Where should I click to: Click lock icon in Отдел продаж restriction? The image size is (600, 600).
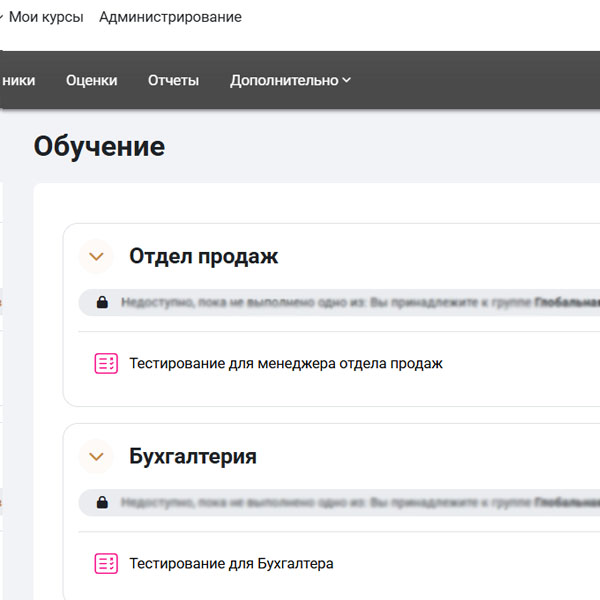[x=102, y=302]
